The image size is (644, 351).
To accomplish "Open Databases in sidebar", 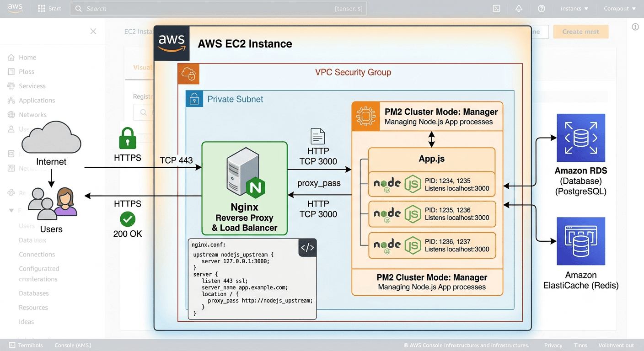I will 33,293.
